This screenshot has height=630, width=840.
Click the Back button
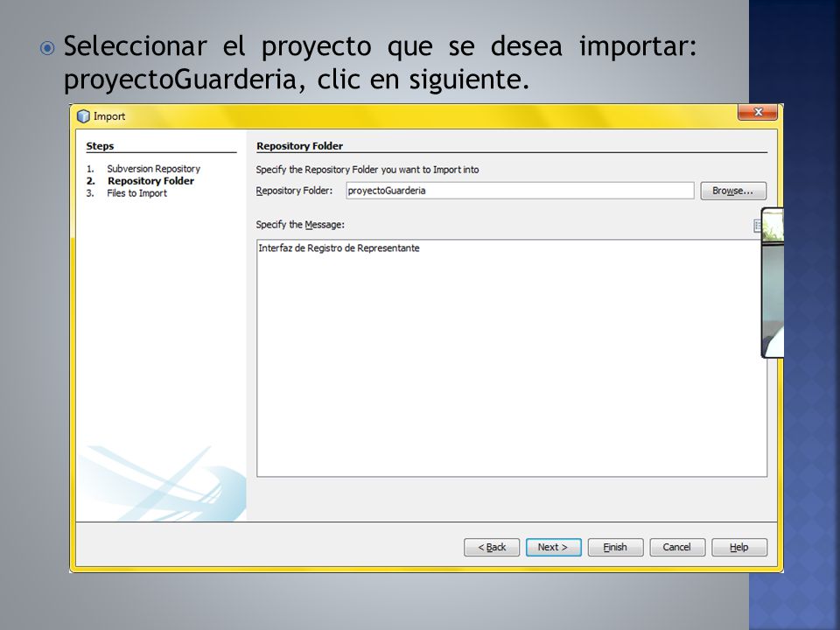492,547
